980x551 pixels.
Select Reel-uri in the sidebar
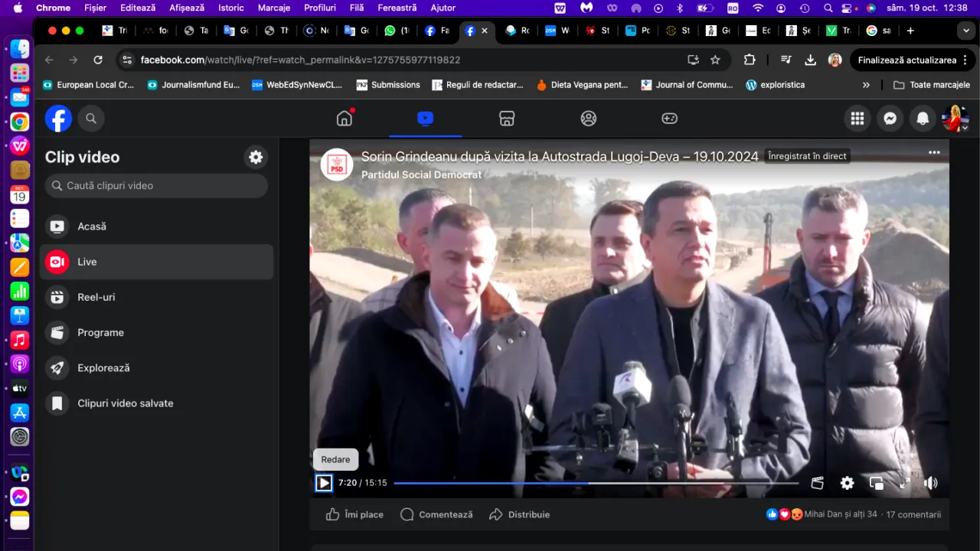(96, 297)
